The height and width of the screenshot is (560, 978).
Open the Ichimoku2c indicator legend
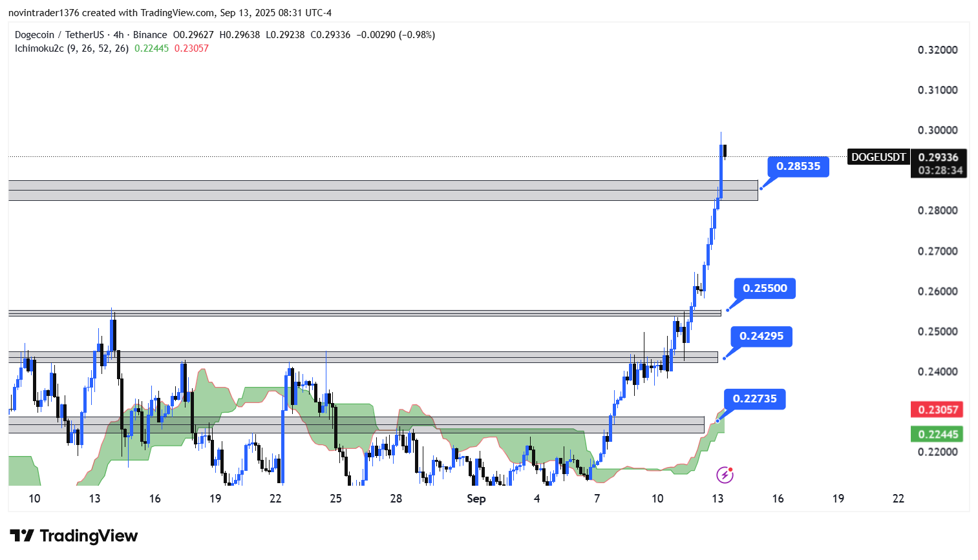coord(71,48)
